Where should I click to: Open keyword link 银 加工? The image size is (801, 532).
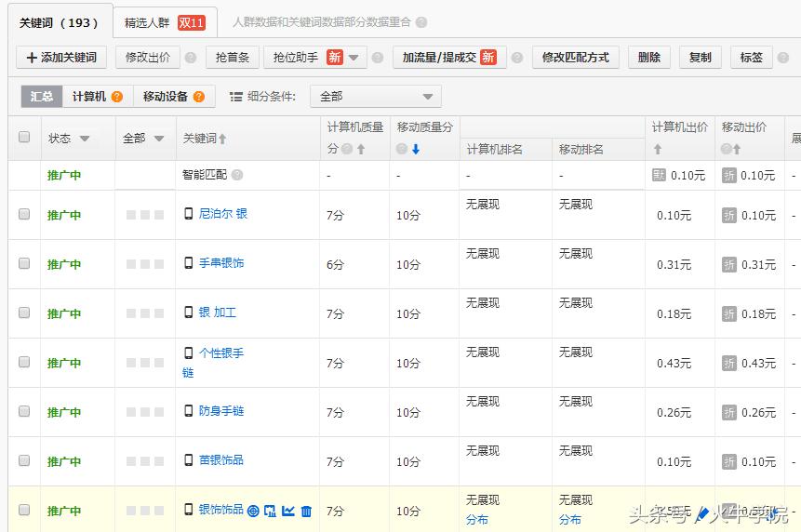218,312
